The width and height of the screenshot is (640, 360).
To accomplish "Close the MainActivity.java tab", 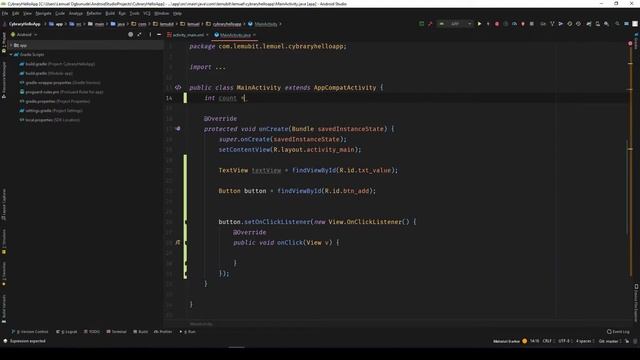I will tap(254, 35).
